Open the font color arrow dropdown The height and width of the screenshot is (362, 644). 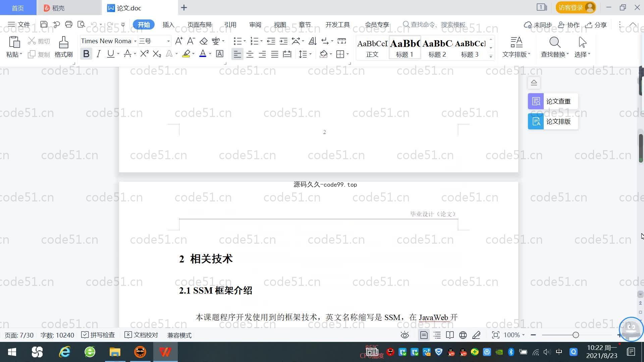[x=210, y=54]
